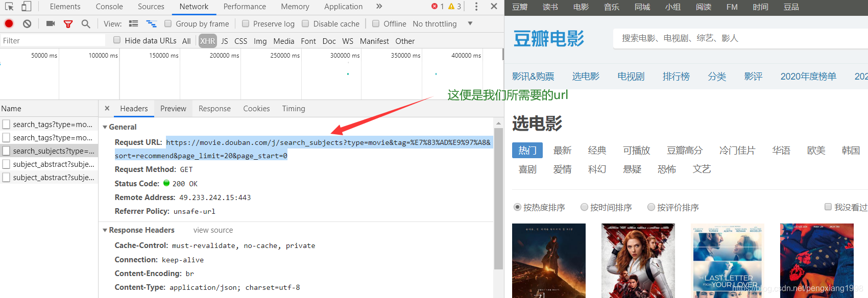Screen dimensions: 868x298
Task: Select the 按时间排序 radio button
Action: click(x=584, y=207)
